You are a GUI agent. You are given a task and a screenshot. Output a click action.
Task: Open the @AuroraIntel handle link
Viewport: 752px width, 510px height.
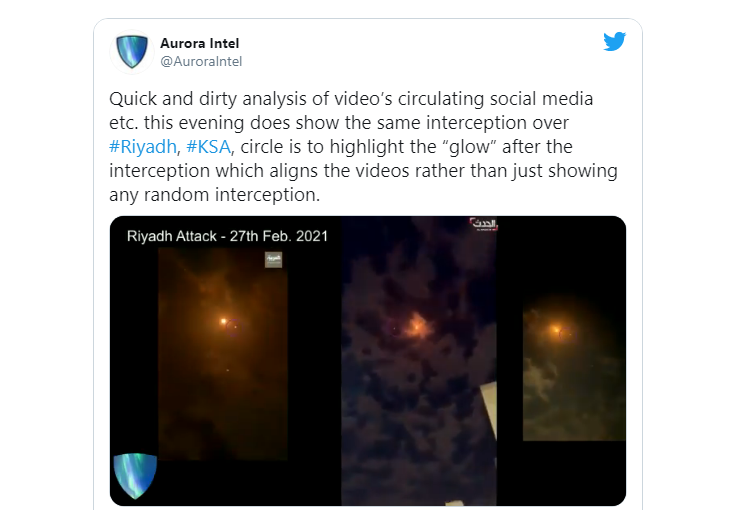[201, 61]
